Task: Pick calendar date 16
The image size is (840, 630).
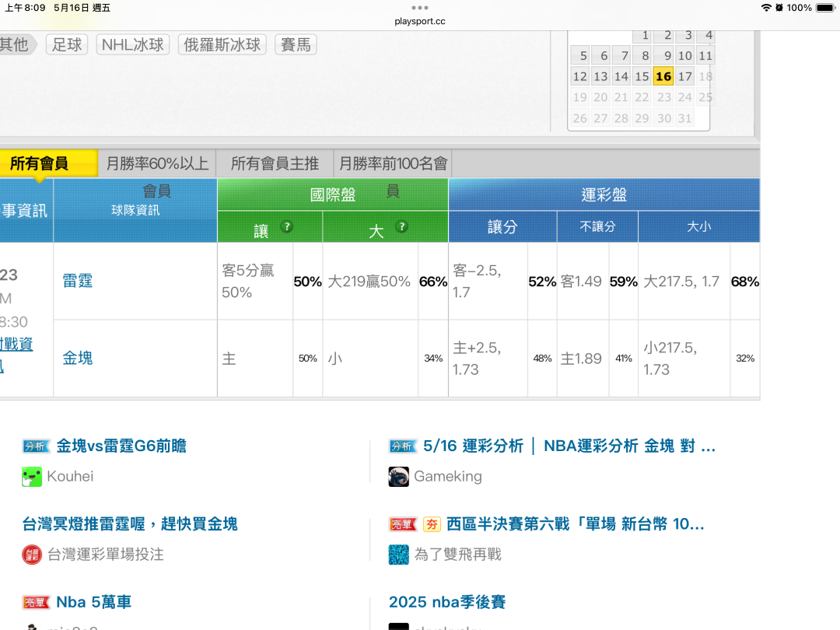Action: [x=663, y=76]
